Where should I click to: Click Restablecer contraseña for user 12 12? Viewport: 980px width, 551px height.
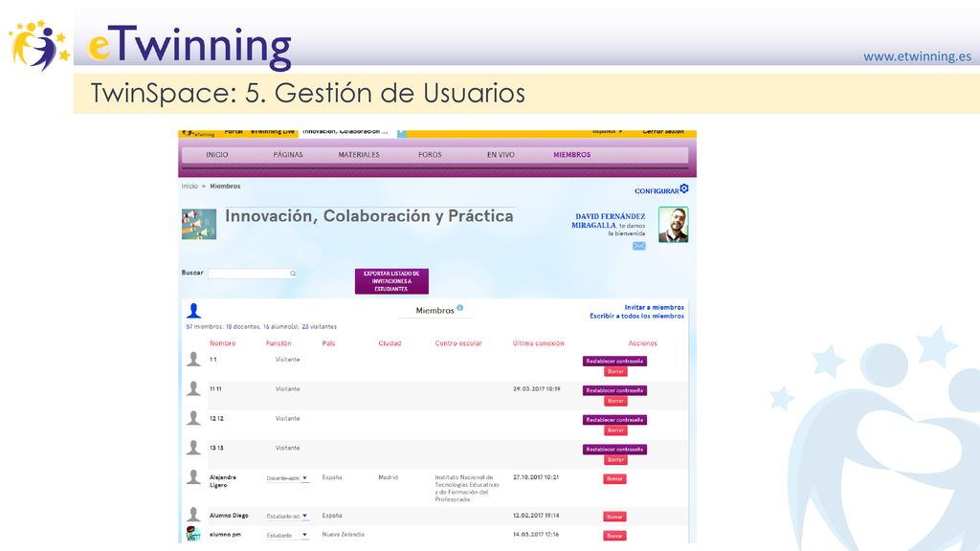[615, 420]
